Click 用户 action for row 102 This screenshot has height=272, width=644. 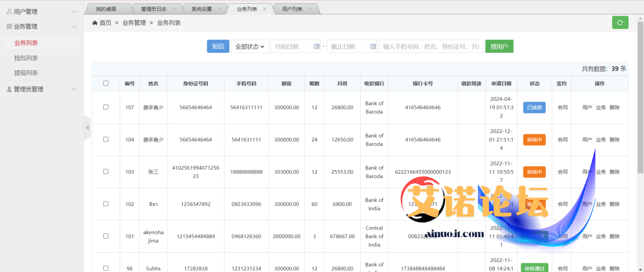click(x=587, y=204)
